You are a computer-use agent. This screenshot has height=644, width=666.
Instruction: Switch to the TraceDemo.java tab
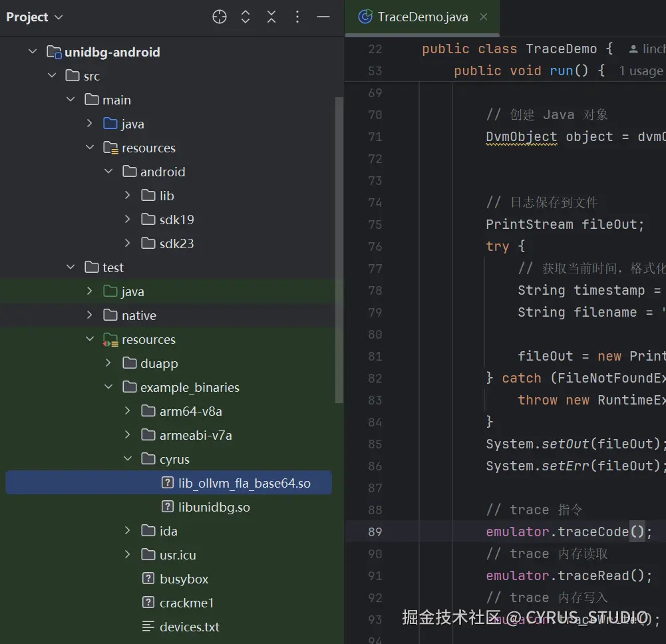422,17
